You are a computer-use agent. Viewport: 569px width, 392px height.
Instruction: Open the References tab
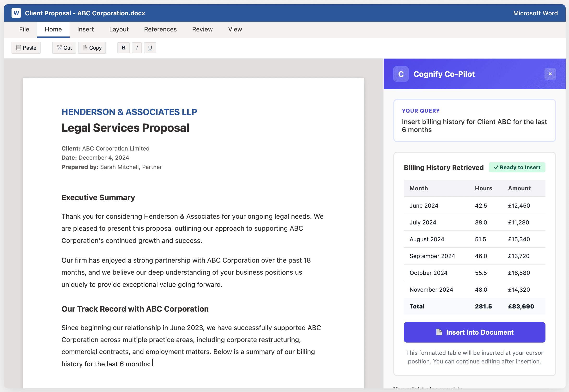pos(160,29)
